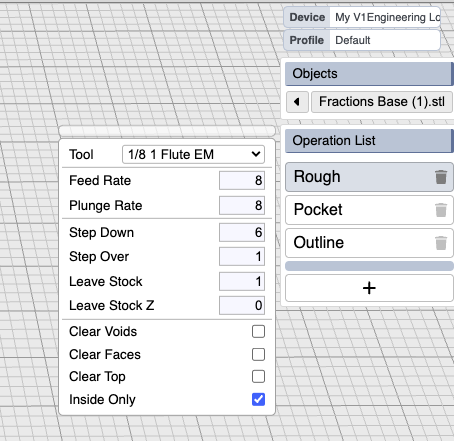454x441 pixels.
Task: Open the Profile selector showing Default
Action: pyautogui.click(x=385, y=40)
